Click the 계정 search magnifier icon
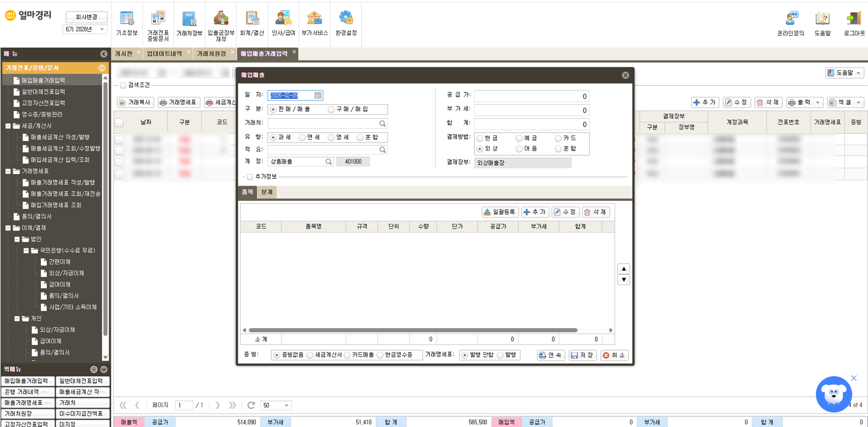This screenshot has width=868, height=427. click(x=329, y=162)
